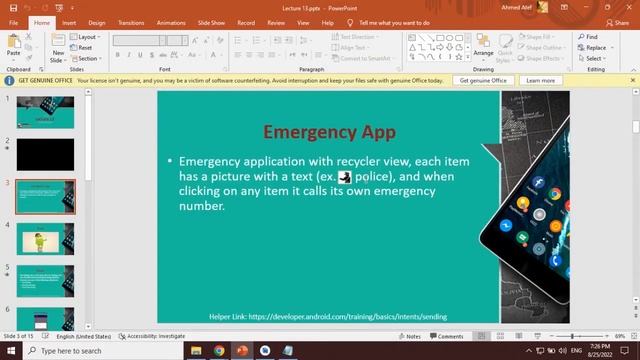Select slide 5 thumbnail
The width and height of the screenshot is (640, 360).
[x=45, y=281]
